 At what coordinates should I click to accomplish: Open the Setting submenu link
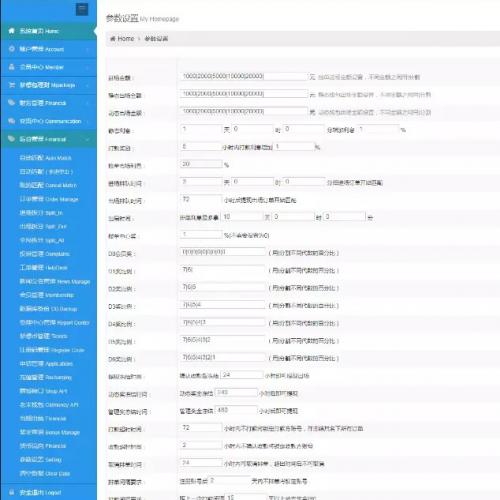coord(41,460)
